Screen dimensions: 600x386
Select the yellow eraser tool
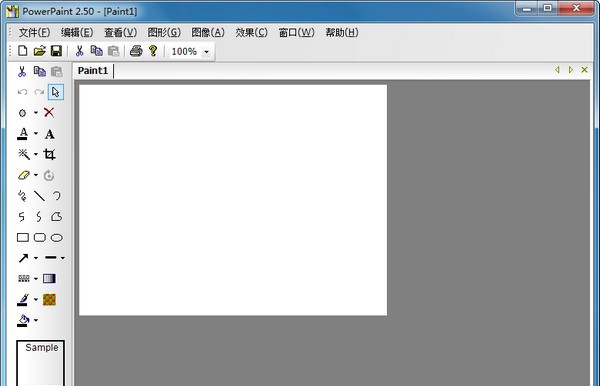pyautogui.click(x=23, y=175)
